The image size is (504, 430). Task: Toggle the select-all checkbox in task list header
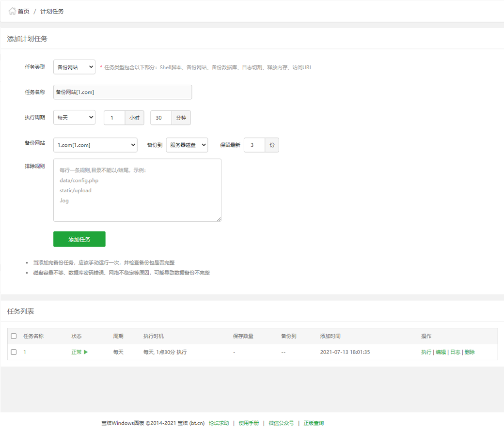tap(14, 336)
